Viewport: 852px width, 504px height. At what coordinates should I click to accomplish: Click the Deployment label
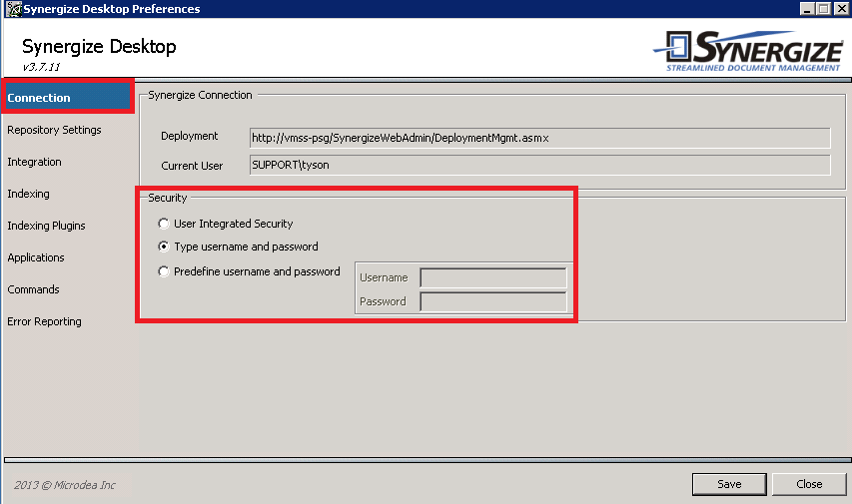[x=189, y=136]
